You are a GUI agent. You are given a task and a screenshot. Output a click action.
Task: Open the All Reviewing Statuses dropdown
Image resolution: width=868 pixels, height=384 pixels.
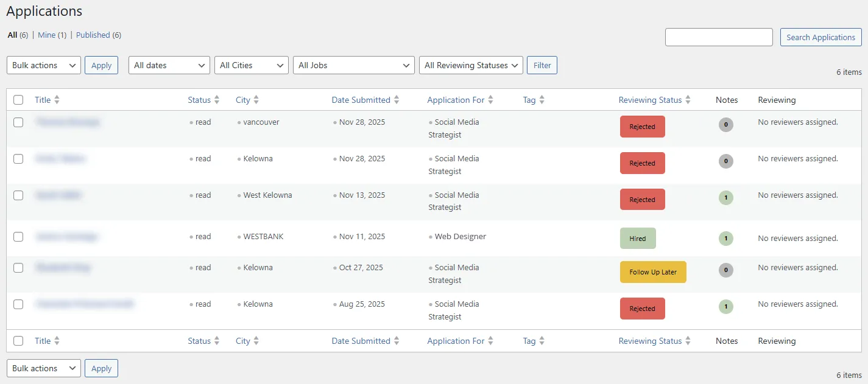pyautogui.click(x=470, y=65)
